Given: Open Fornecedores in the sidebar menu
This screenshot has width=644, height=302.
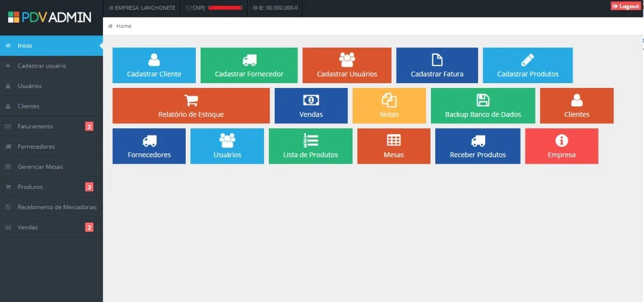Looking at the screenshot, I should point(52,146).
